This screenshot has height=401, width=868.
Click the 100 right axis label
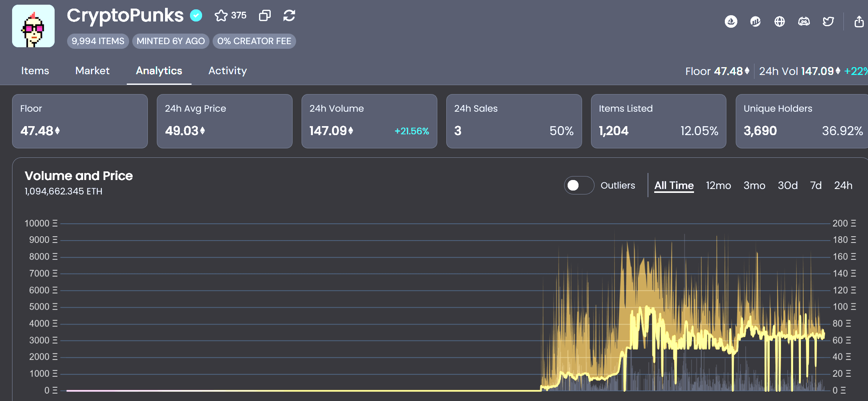click(x=844, y=307)
